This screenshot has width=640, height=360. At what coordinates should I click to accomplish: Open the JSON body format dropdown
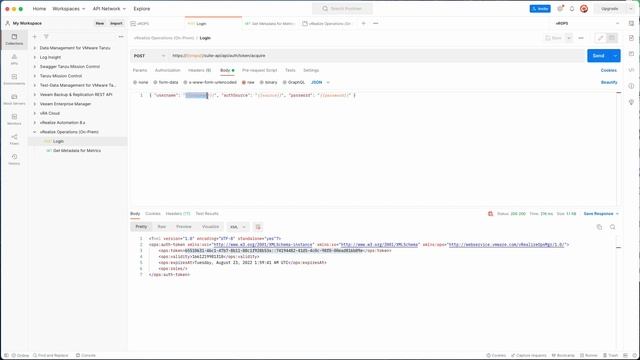pyautogui.click(x=320, y=82)
